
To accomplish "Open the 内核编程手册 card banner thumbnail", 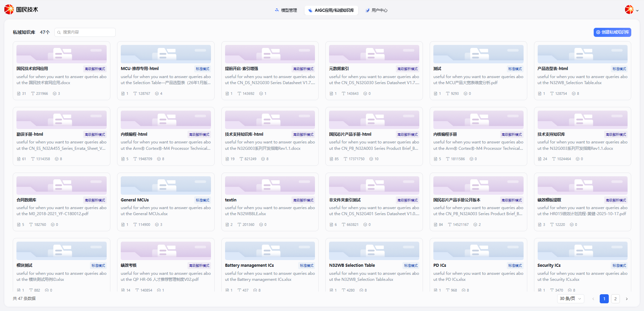I will tap(478, 120).
